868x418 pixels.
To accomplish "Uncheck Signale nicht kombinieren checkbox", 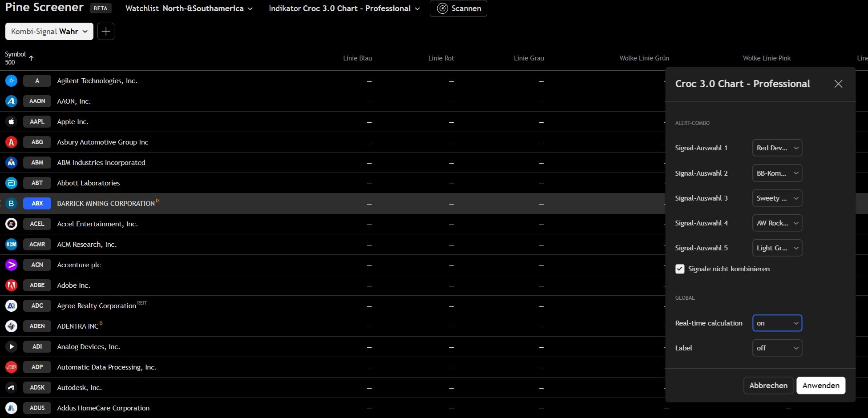I will tap(680, 269).
